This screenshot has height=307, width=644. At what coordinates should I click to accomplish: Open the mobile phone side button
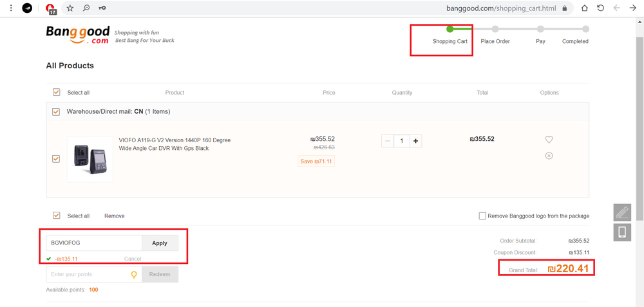click(x=622, y=232)
